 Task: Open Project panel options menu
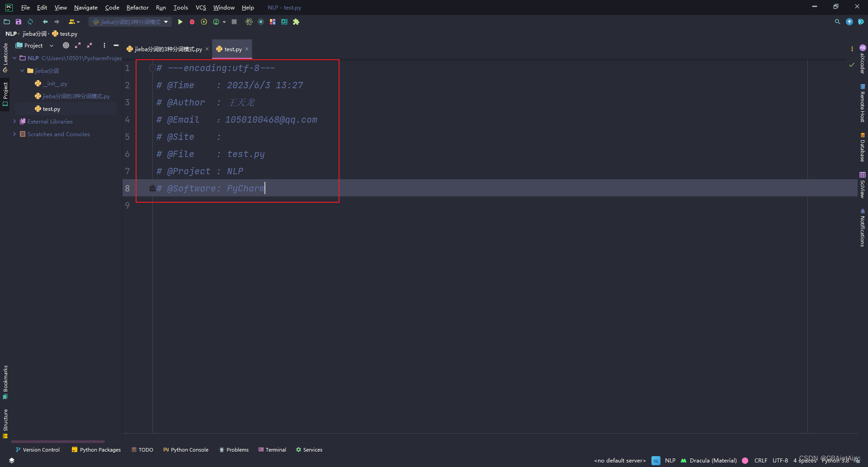104,45
